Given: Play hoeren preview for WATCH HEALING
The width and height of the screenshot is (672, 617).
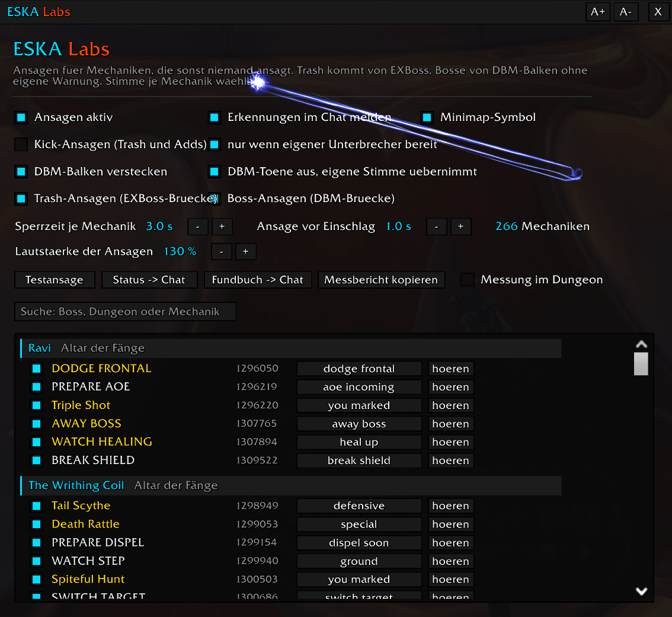Looking at the screenshot, I should point(451,442).
